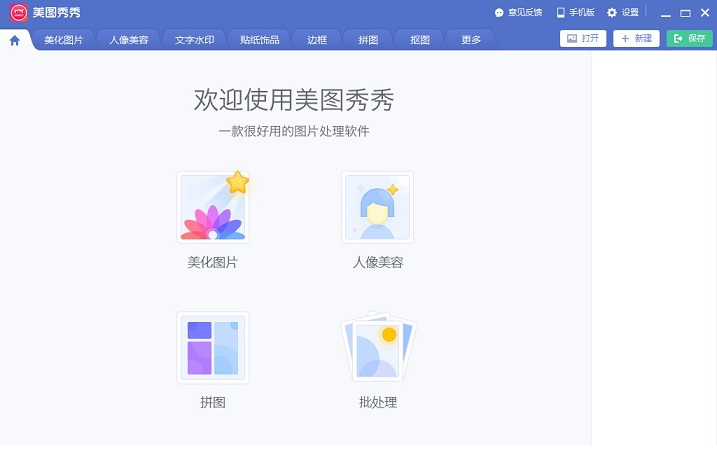The image size is (717, 462).
Task: Open the 手机版 link
Action: pos(575,12)
